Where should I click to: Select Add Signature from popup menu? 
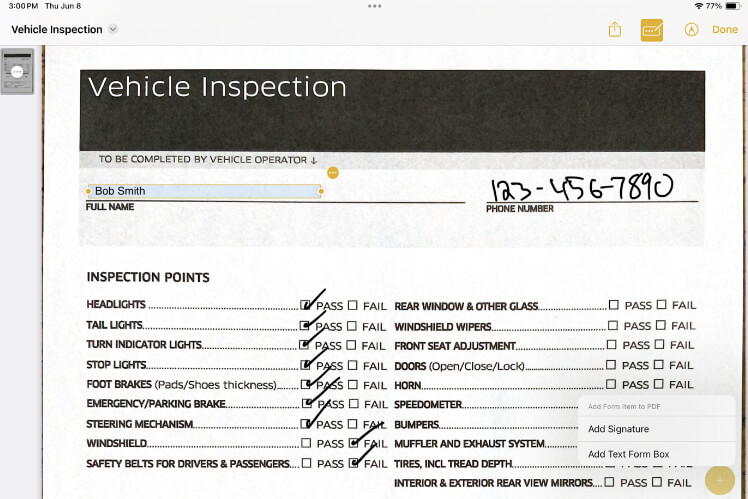click(x=618, y=429)
